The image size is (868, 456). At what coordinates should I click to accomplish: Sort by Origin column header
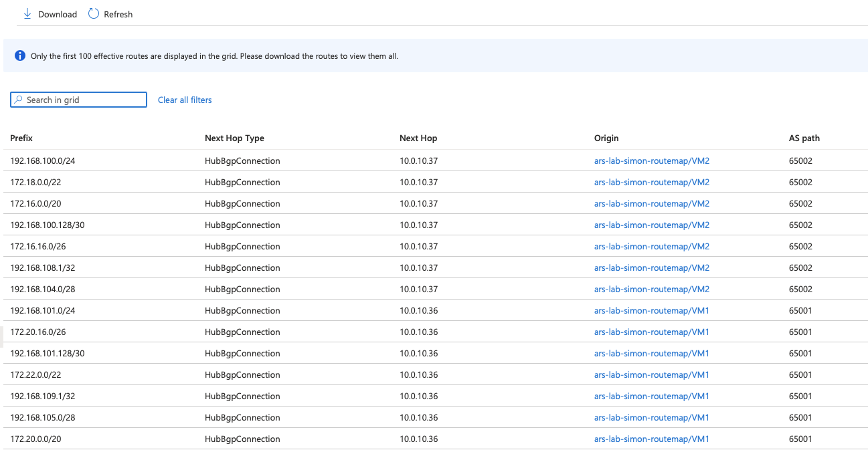[x=606, y=138]
